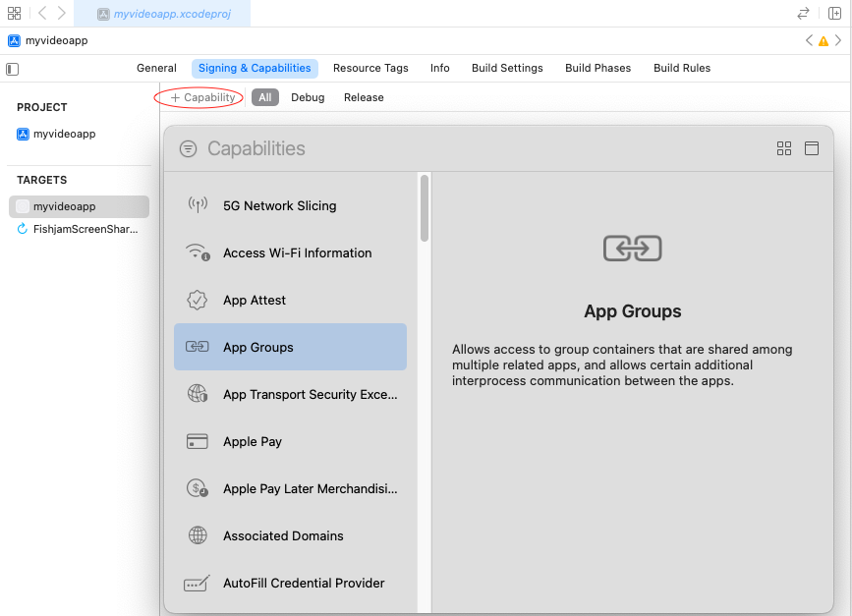Click the + Capability button
The width and height of the screenshot is (852, 616).
coord(202,97)
